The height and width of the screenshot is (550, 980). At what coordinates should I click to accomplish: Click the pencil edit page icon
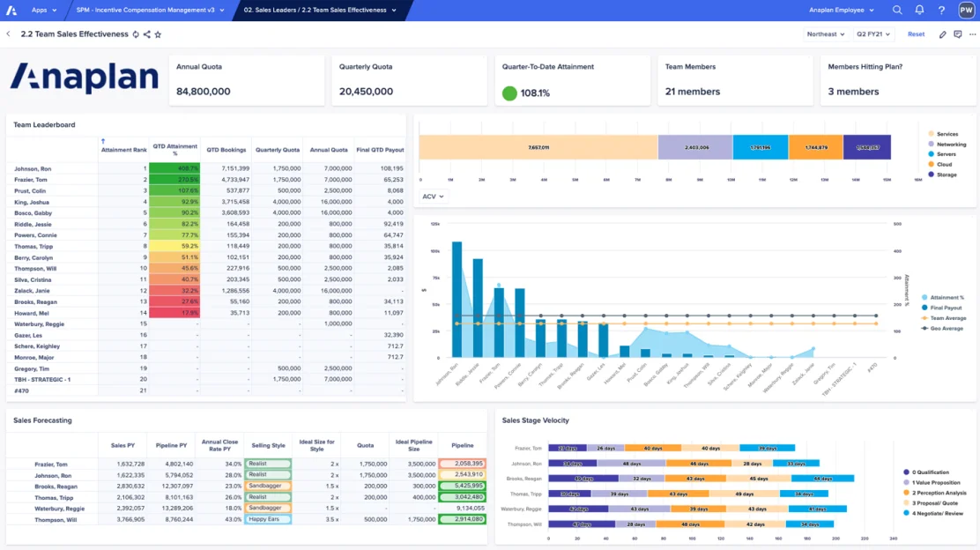coord(943,34)
